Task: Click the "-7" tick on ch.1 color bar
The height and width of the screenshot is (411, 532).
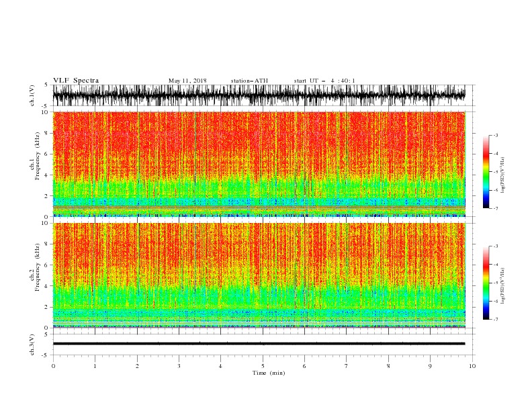Action: pos(495,208)
